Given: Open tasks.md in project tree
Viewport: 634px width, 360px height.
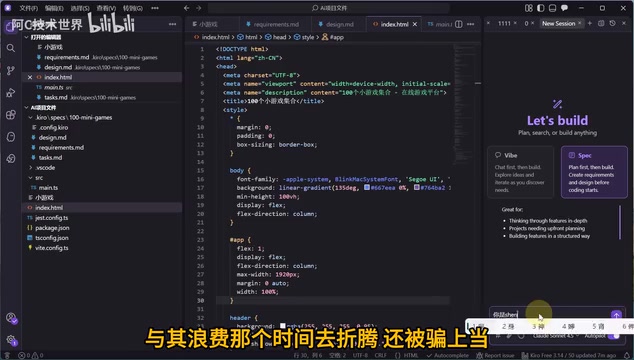Looking at the screenshot, I should (50, 158).
